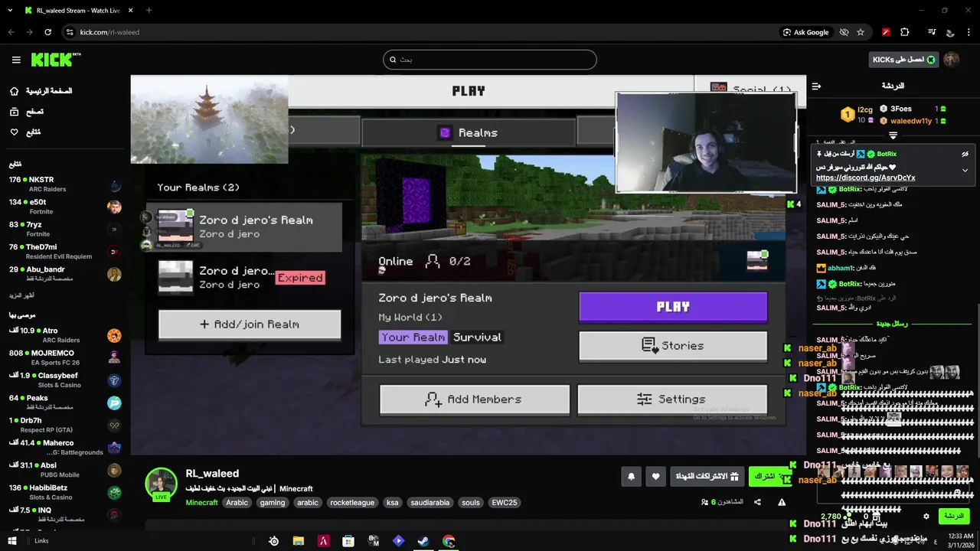The width and height of the screenshot is (980, 551).
Task: Click the Ask Google button
Action: point(806,32)
